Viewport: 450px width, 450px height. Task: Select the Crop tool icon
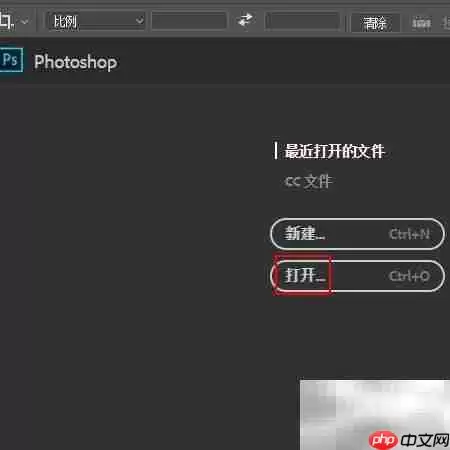pos(7,21)
